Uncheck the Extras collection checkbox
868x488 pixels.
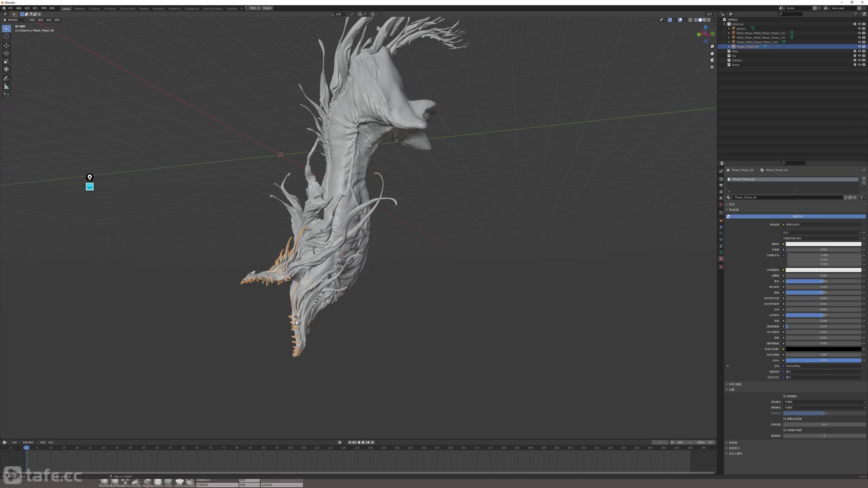pyautogui.click(x=855, y=65)
